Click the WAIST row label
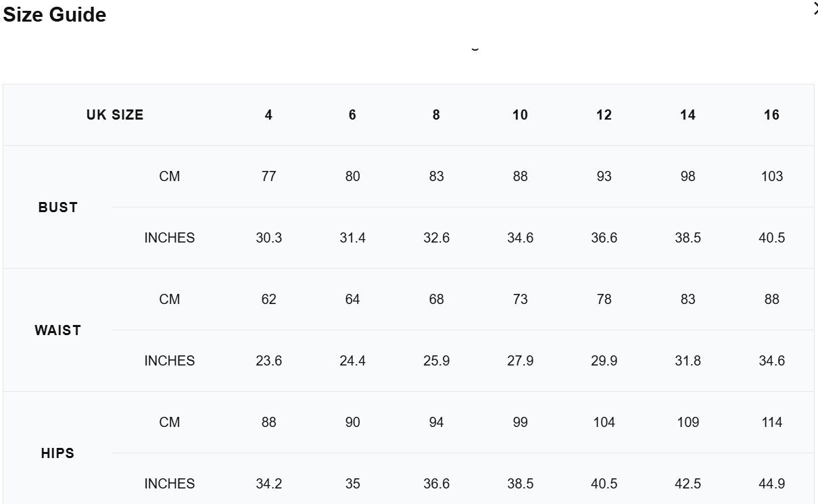The width and height of the screenshot is (818, 504). tap(57, 330)
